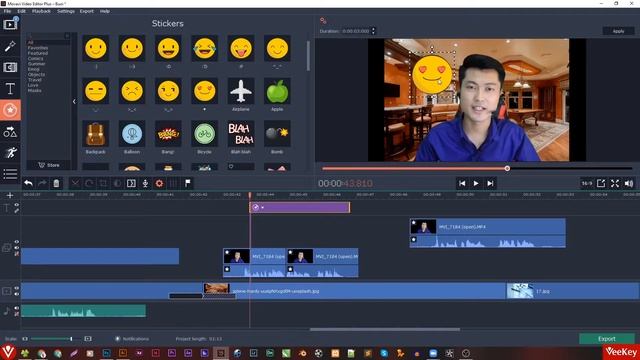Open the 16:9 aspect ratio dropdown
This screenshot has width=640, height=360.
tap(587, 183)
